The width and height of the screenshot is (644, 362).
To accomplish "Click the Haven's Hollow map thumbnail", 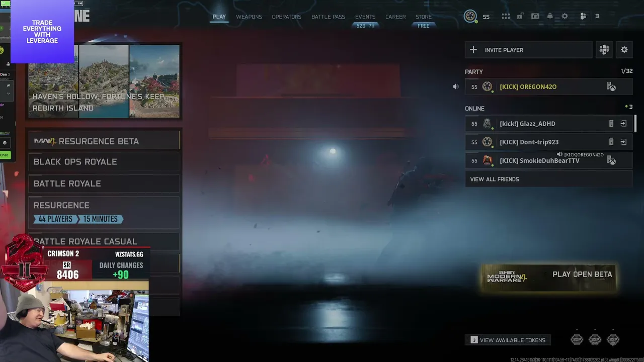I will [x=53, y=81].
